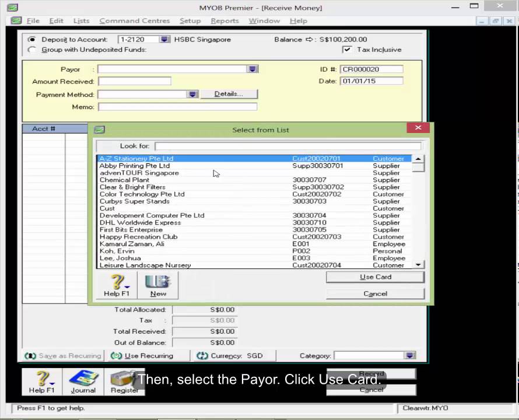Select Deposit to Account radio button

pyautogui.click(x=31, y=39)
